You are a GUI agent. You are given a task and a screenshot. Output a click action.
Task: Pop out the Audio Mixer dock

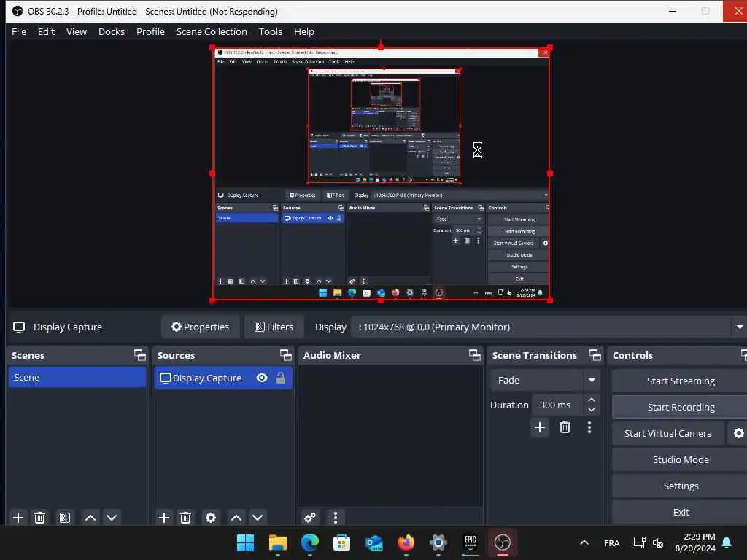tap(475, 355)
